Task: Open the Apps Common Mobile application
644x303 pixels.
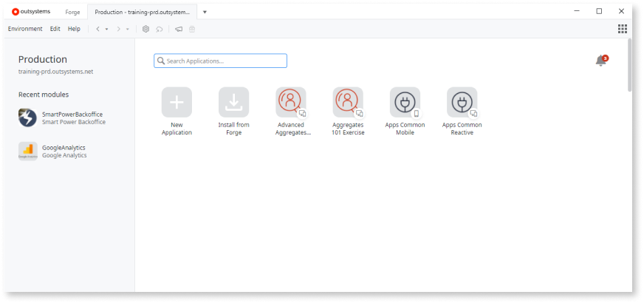Action: 405,103
